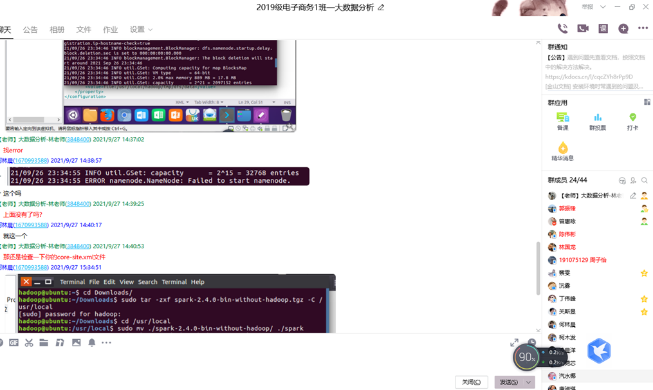Image resolution: width=653 pixels, height=390 pixels.
Task: Insert a picture with the image icon
Action: click(x=76, y=342)
